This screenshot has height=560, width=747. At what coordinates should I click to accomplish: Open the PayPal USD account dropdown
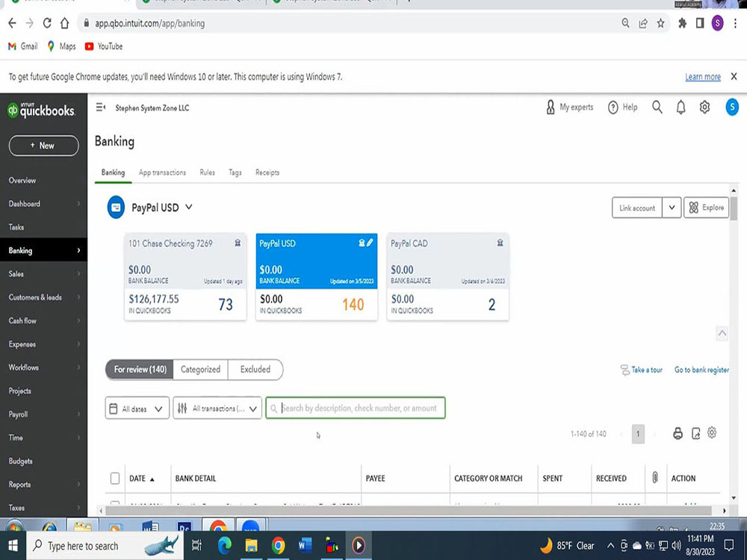click(x=189, y=207)
